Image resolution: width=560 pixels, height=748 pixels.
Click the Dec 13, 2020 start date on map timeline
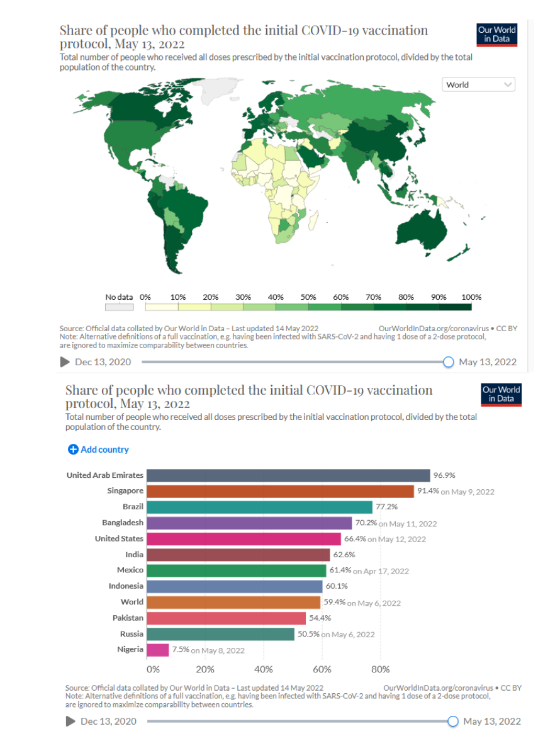click(x=103, y=362)
